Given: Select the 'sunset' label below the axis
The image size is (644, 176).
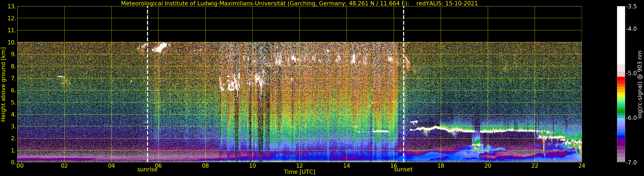Looking at the screenshot, I should (403, 170).
